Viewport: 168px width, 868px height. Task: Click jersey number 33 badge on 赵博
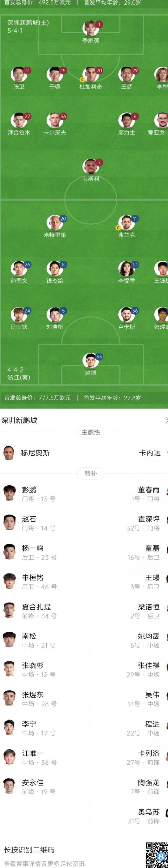(x=99, y=356)
